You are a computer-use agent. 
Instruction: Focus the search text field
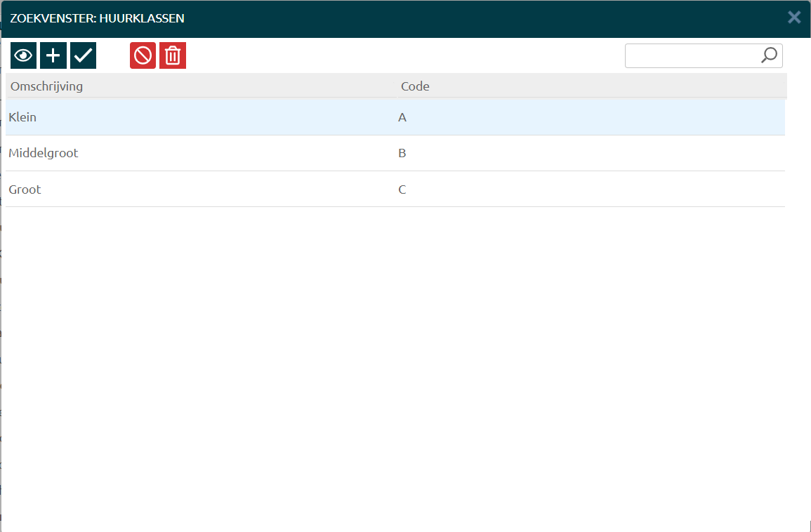(692, 56)
